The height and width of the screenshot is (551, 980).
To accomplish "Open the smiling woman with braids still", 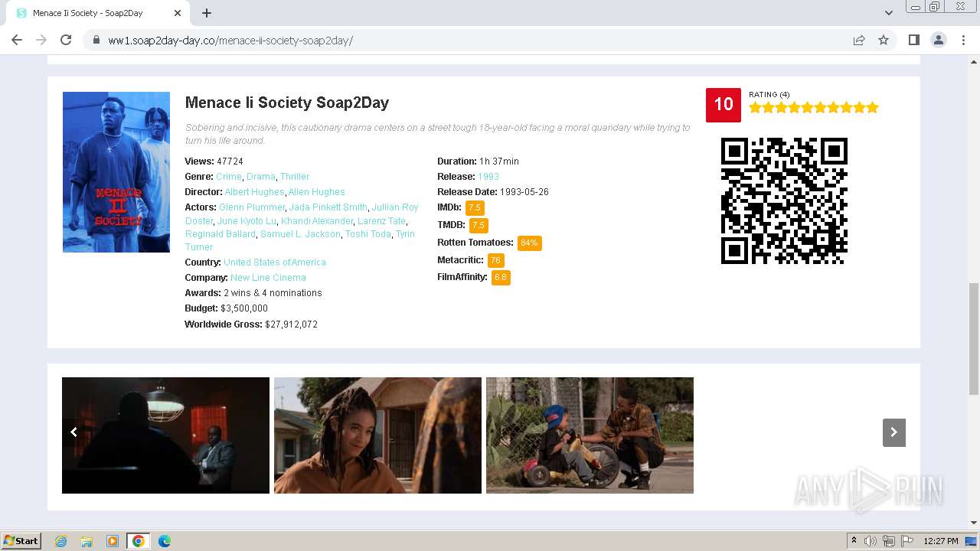I will (377, 435).
